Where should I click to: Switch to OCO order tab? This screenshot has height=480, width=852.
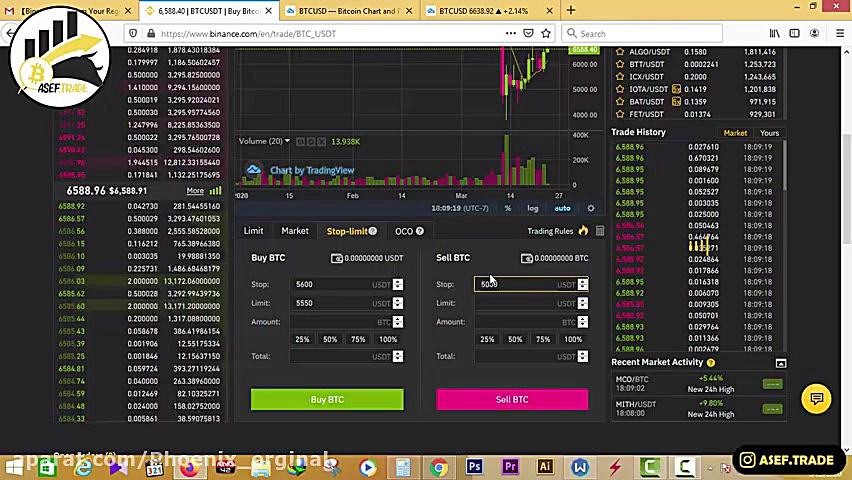click(404, 231)
